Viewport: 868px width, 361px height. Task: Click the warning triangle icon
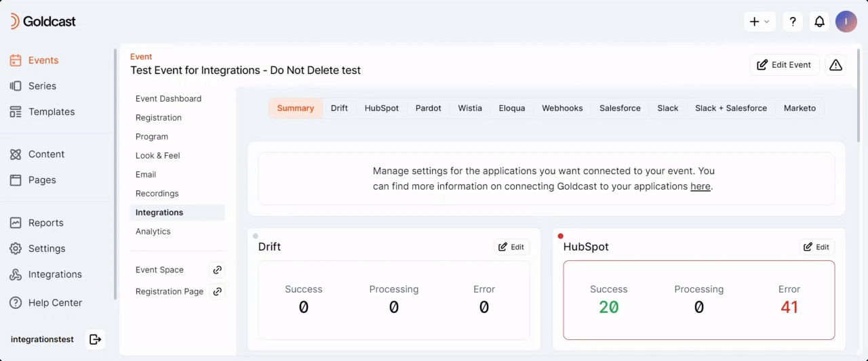pyautogui.click(x=835, y=65)
